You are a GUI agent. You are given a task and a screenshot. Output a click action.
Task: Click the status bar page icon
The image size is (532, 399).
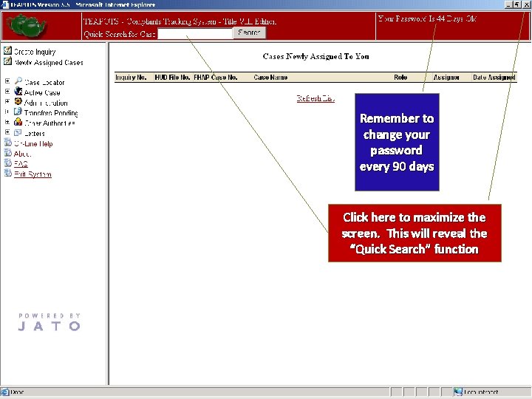[4, 392]
